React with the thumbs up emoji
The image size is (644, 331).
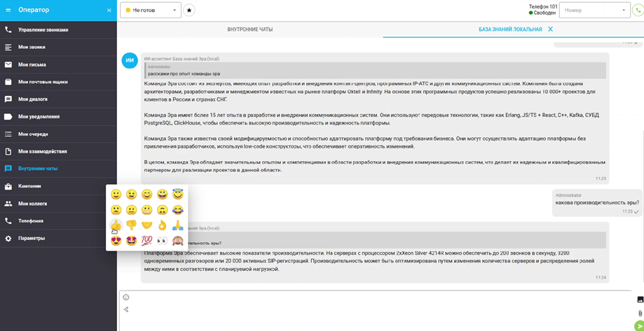coord(116,225)
